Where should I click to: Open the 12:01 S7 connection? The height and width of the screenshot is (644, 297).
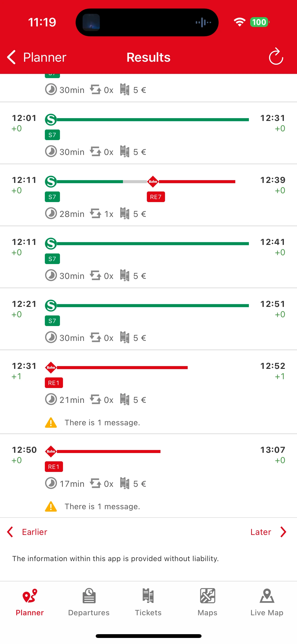(148, 133)
